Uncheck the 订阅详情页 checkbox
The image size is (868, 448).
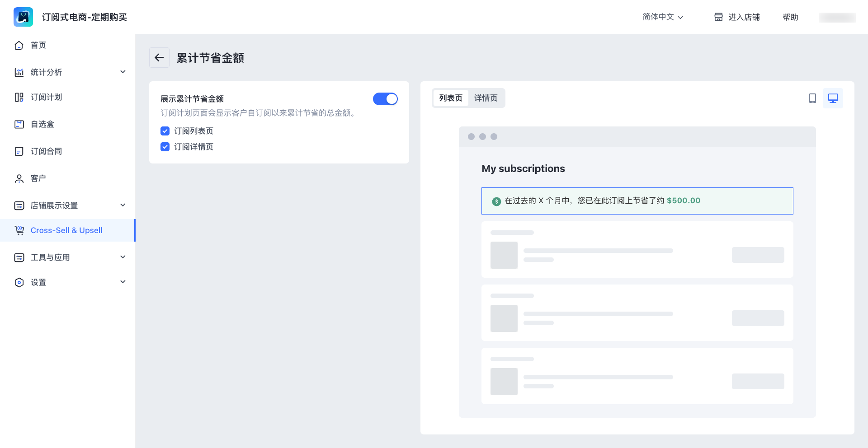click(165, 147)
